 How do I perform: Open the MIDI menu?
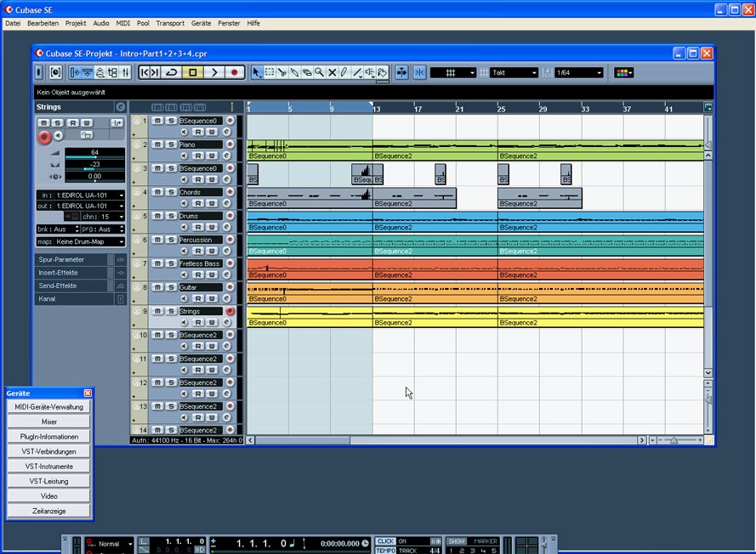[x=123, y=23]
